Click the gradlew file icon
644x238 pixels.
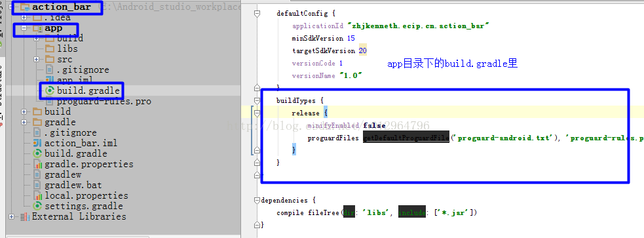coord(37,174)
